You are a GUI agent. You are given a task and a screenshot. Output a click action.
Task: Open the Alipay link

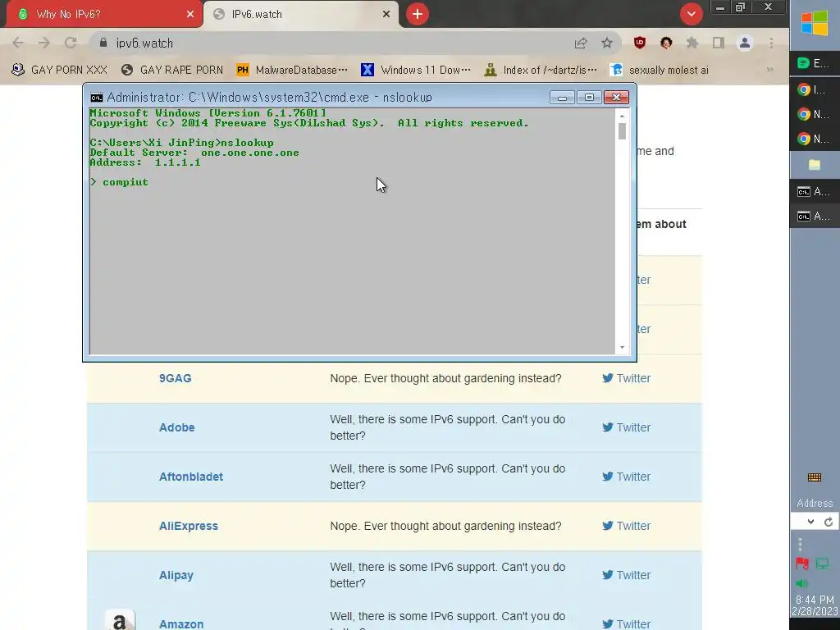pyautogui.click(x=176, y=575)
